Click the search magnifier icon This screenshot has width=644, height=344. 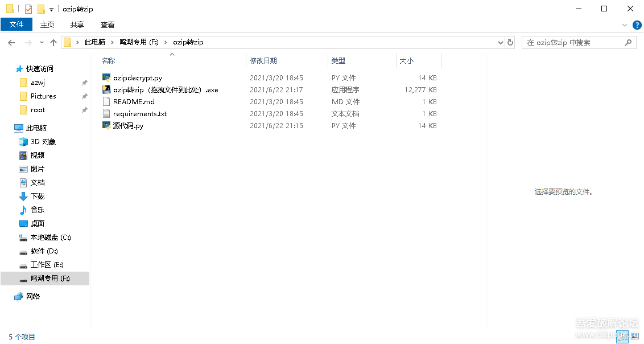point(628,42)
